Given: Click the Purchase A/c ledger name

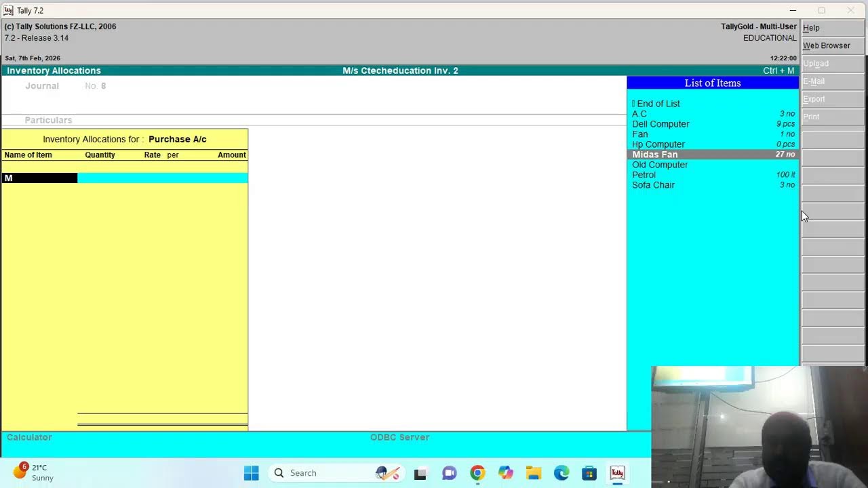Looking at the screenshot, I should (x=178, y=139).
